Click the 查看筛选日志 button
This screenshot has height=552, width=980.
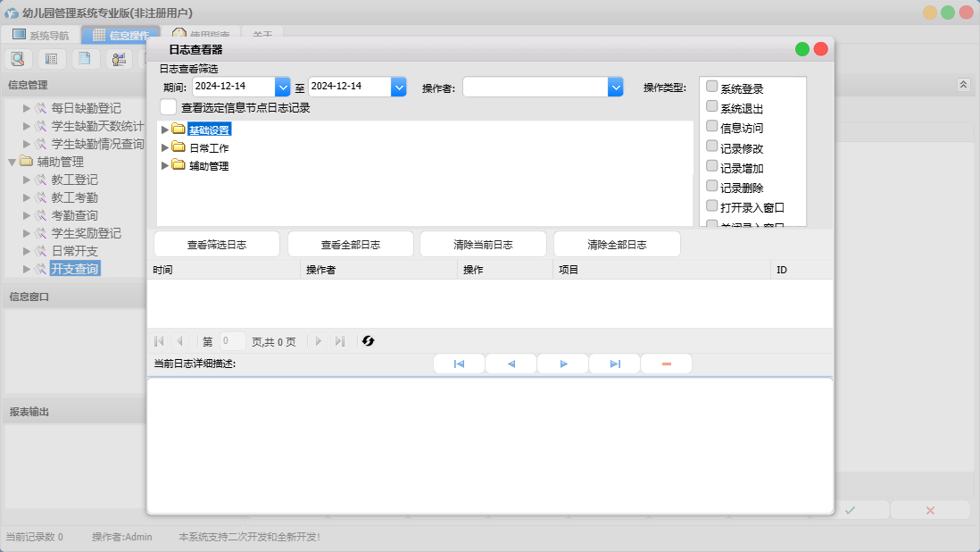pyautogui.click(x=217, y=245)
